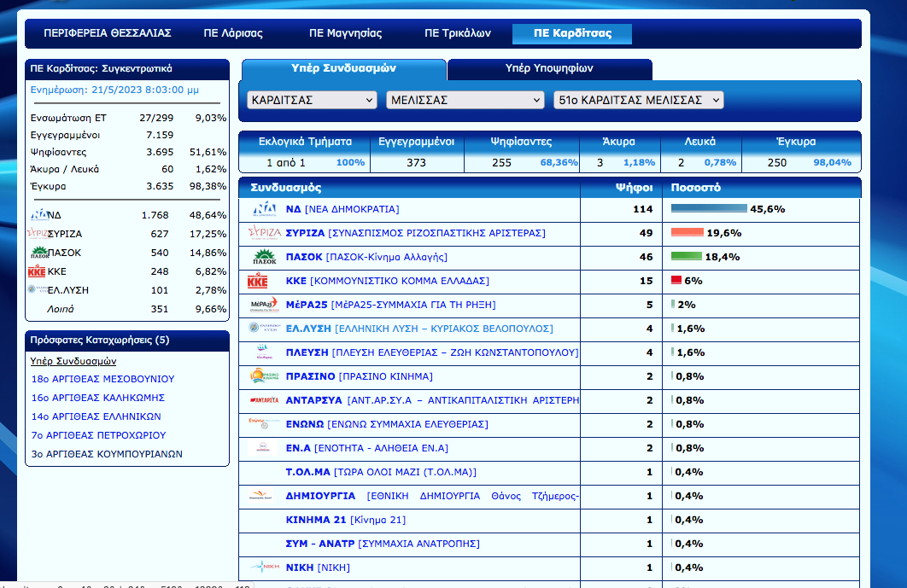
Task: Expand the 51ο ΚΑΡΔΙΤΣΑΣ ΜΕΛΙΣΣΑΣ polling station dropdown
Action: [x=638, y=101]
